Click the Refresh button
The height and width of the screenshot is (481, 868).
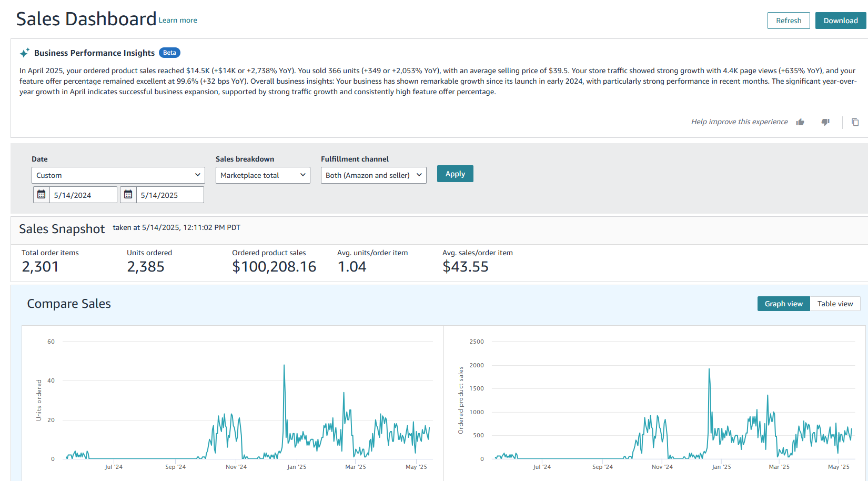789,21
